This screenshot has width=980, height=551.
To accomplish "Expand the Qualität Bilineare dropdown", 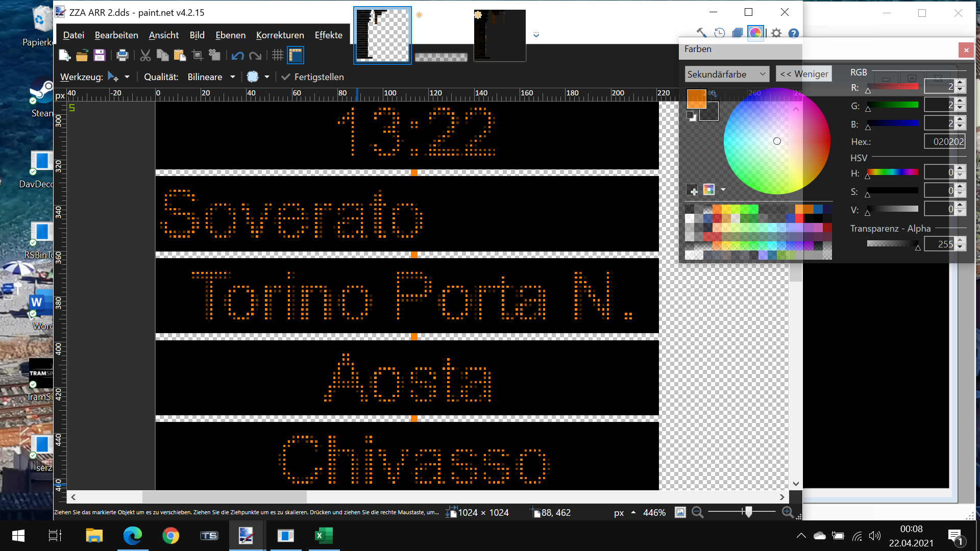I will coord(233,77).
